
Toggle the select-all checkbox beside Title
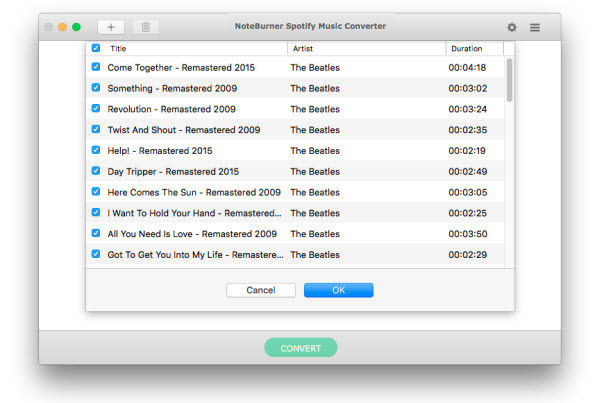pos(96,48)
